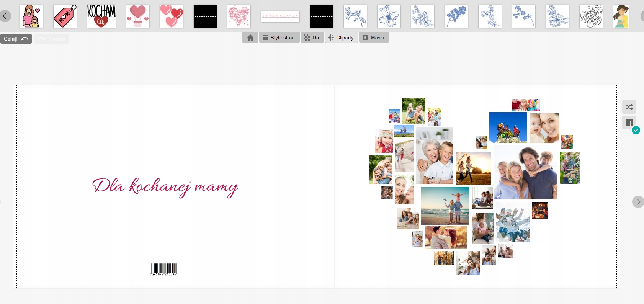
Task: Pick the child in knitted hat photo
Action: click(x=384, y=141)
